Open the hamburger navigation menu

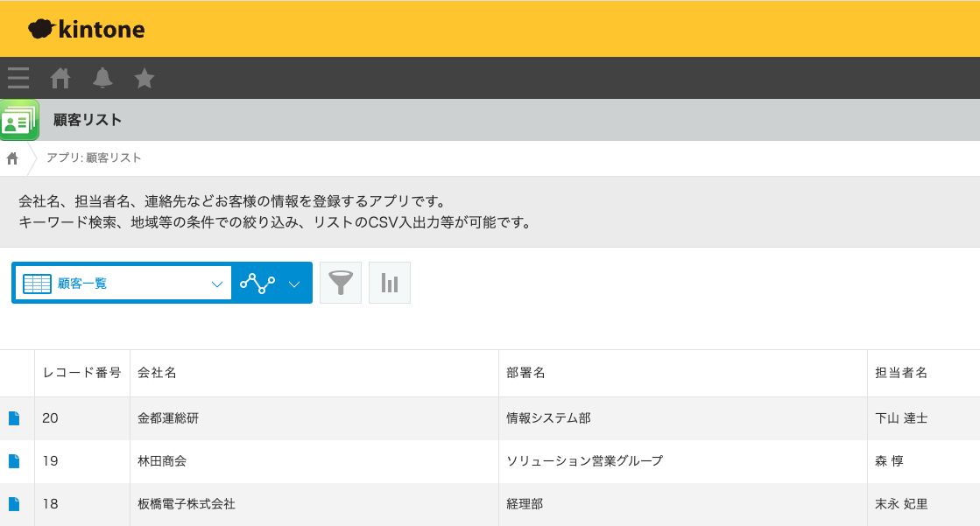[x=18, y=78]
